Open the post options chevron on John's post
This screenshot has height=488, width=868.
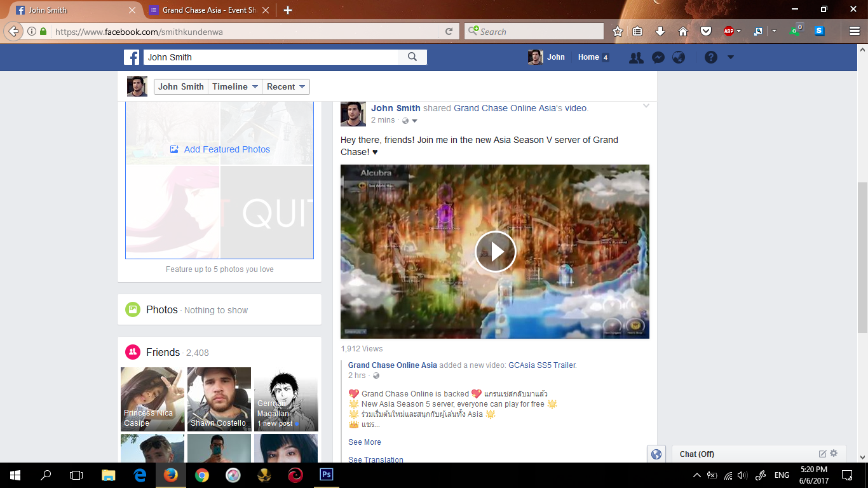coord(646,106)
